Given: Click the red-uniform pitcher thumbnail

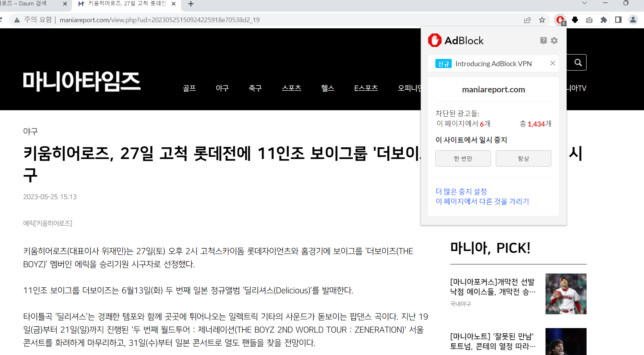Looking at the screenshot, I should click(566, 294).
